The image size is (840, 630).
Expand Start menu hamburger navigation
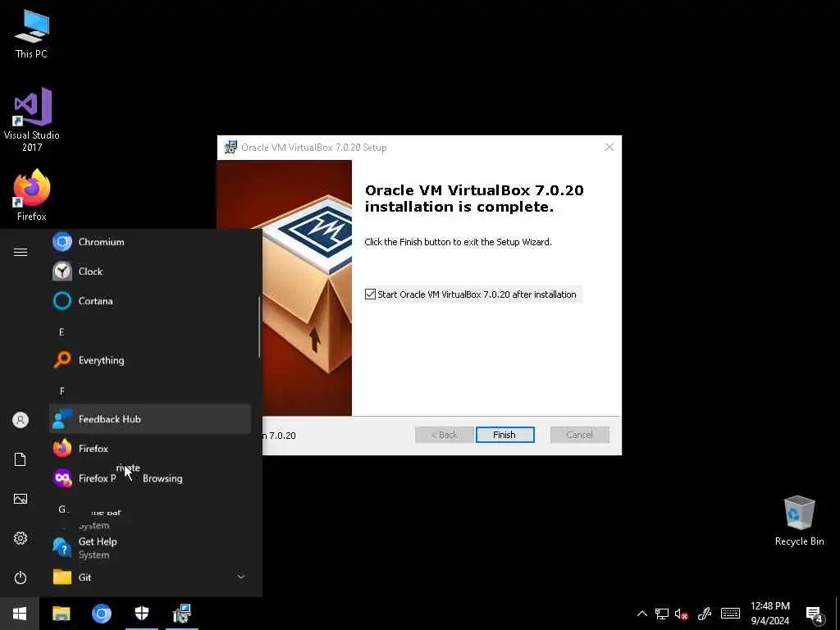tap(21, 252)
